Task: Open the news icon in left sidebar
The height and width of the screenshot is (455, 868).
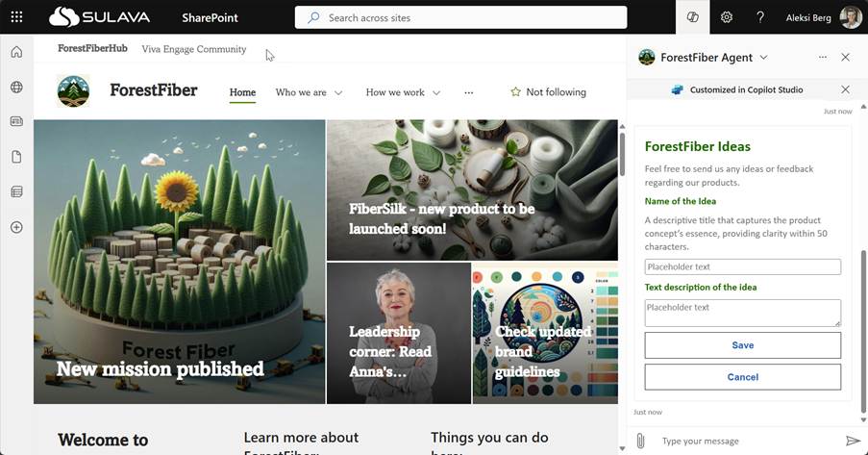Action: pos(16,121)
